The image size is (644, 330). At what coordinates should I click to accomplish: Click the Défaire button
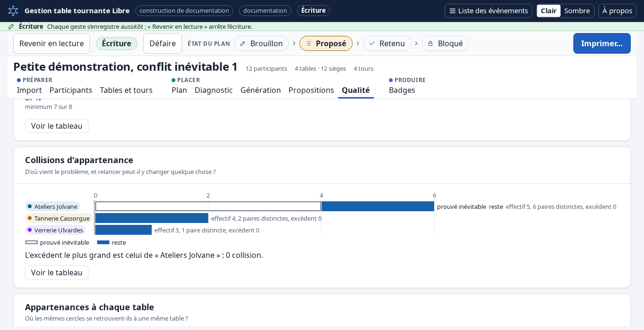[163, 43]
